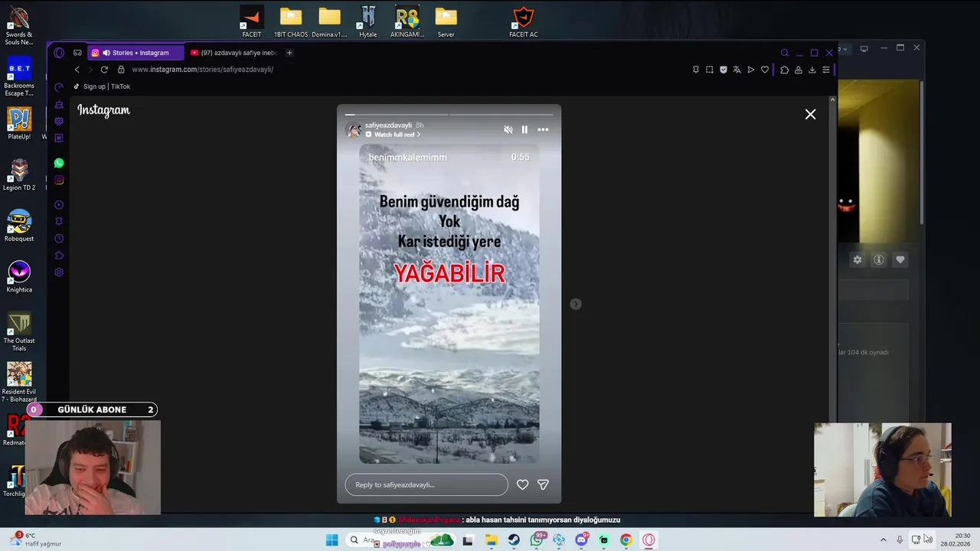Click info icon in background window
The height and width of the screenshot is (551, 980).
(879, 259)
